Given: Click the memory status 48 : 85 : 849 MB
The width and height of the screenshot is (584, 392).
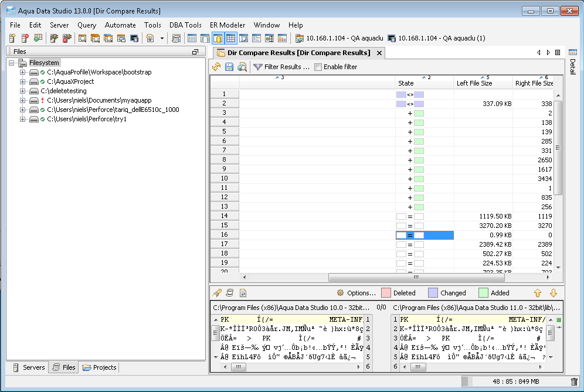Looking at the screenshot, I should coord(515,381).
